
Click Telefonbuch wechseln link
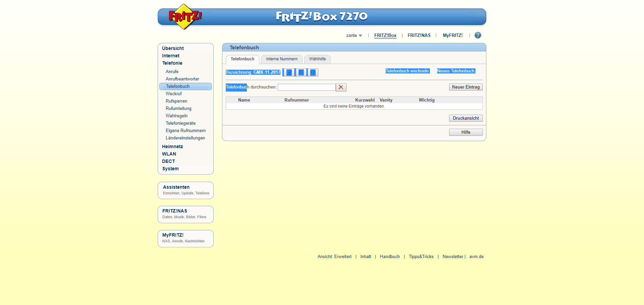407,71
